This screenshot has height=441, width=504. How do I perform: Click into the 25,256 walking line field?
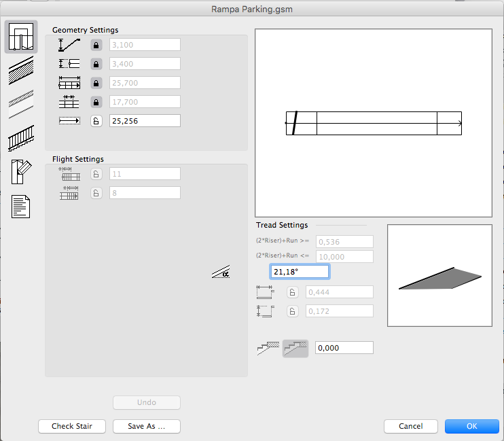coord(145,121)
